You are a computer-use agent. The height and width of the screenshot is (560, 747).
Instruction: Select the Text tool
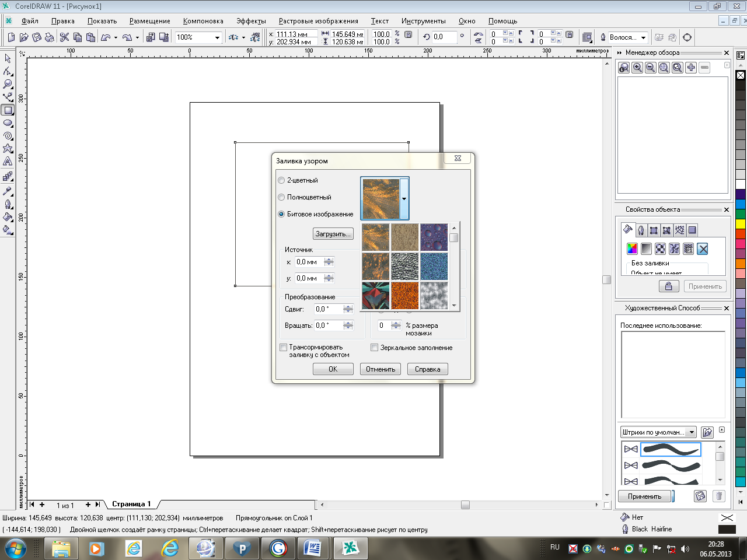click(x=8, y=162)
